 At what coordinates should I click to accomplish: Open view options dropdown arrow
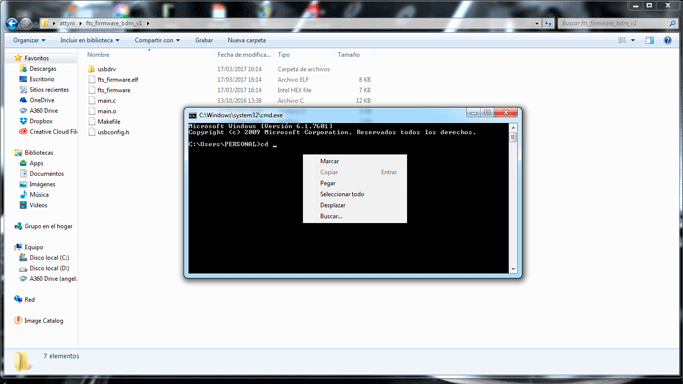(633, 40)
